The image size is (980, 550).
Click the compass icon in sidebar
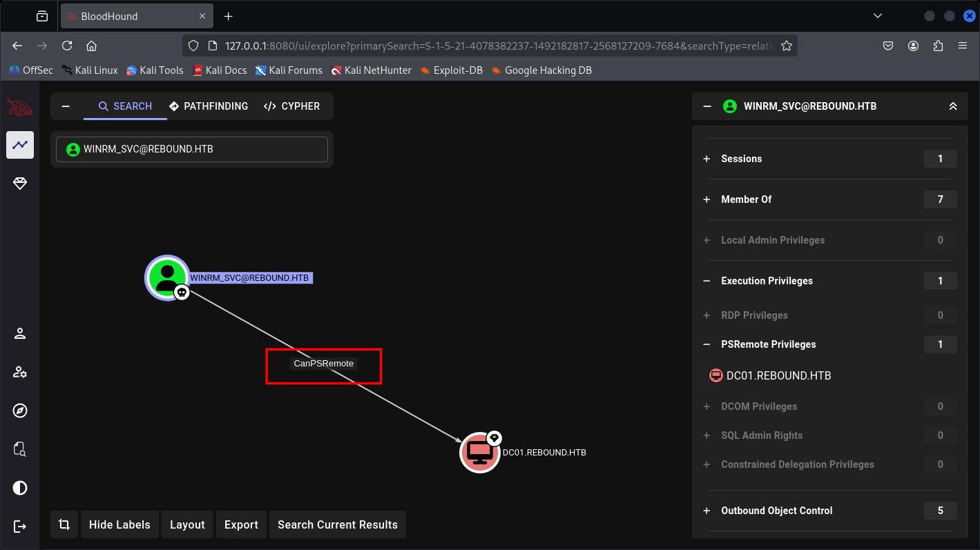(20, 411)
